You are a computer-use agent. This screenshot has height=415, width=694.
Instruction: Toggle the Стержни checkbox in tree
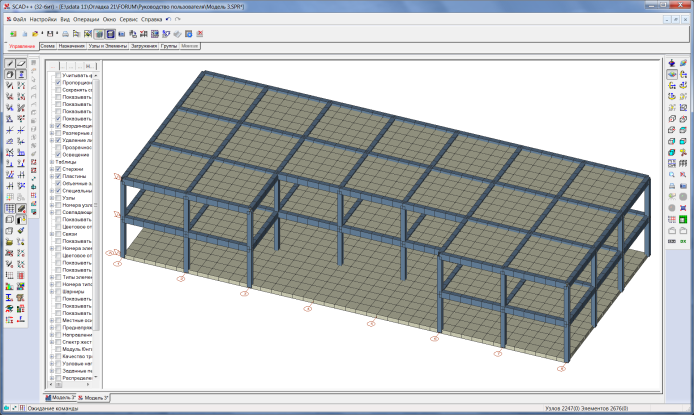[x=58, y=169]
